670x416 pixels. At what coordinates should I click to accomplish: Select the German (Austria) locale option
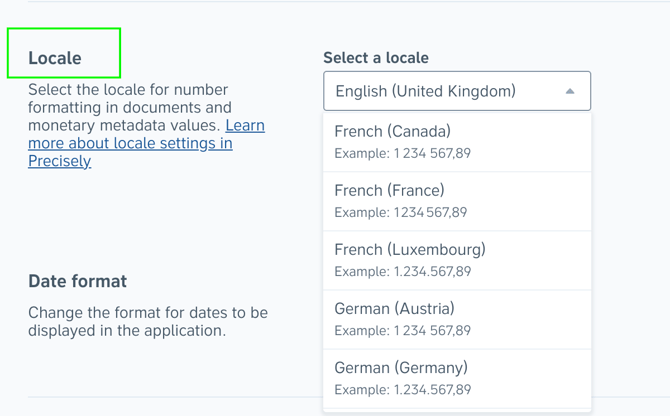pyautogui.click(x=395, y=308)
